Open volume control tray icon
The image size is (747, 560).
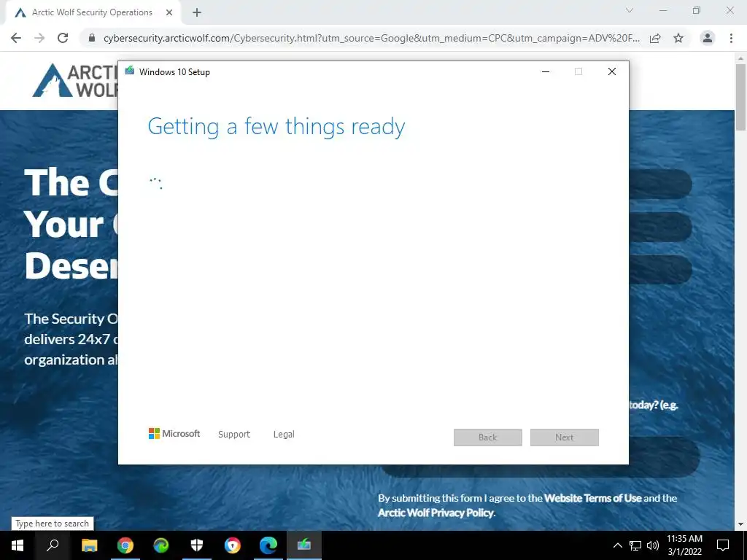pyautogui.click(x=653, y=545)
